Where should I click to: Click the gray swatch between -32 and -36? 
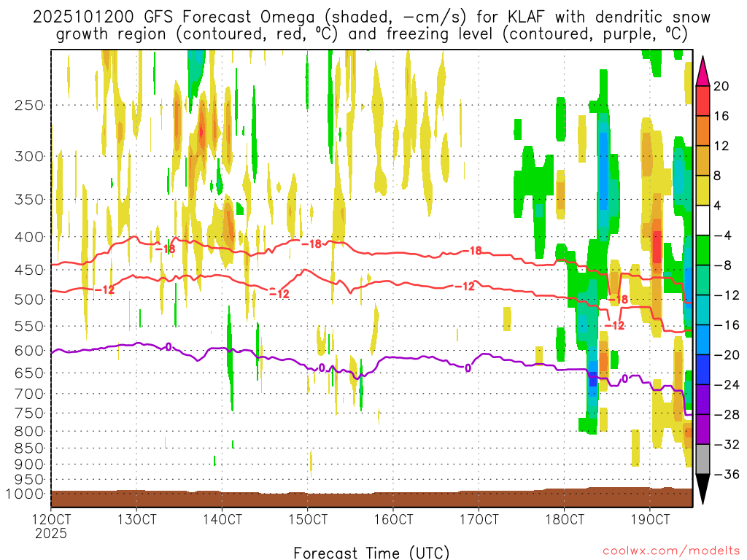click(703, 459)
